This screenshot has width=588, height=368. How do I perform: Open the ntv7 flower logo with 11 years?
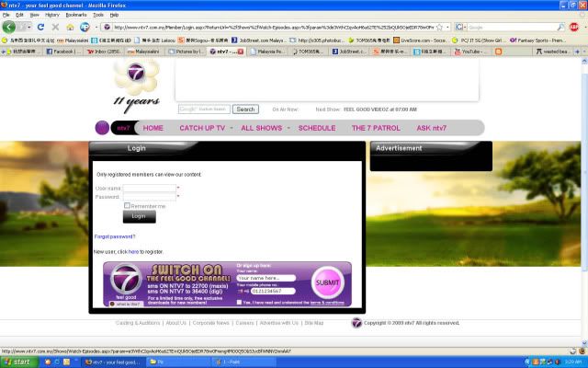pyautogui.click(x=137, y=86)
